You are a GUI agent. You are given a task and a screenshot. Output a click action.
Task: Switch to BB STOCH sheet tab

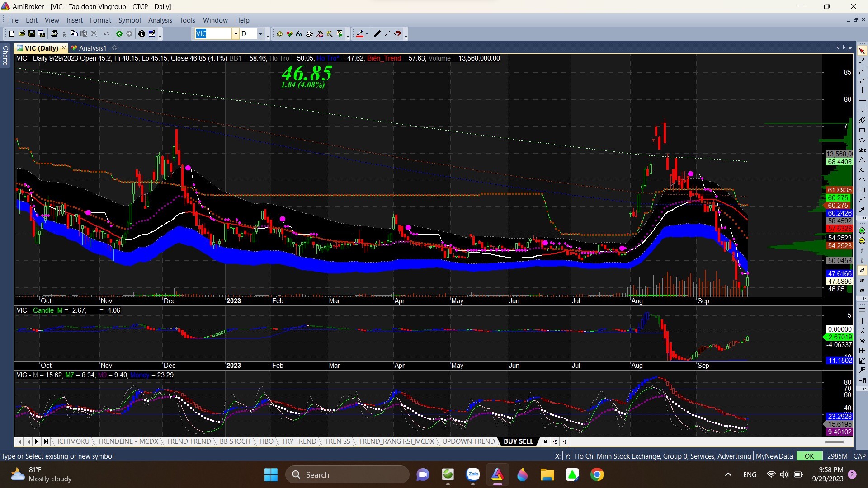click(235, 441)
